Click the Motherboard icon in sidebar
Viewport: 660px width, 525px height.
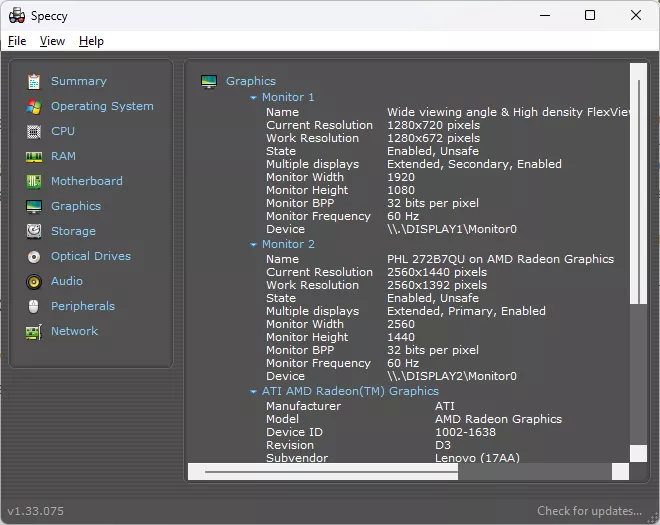point(34,182)
